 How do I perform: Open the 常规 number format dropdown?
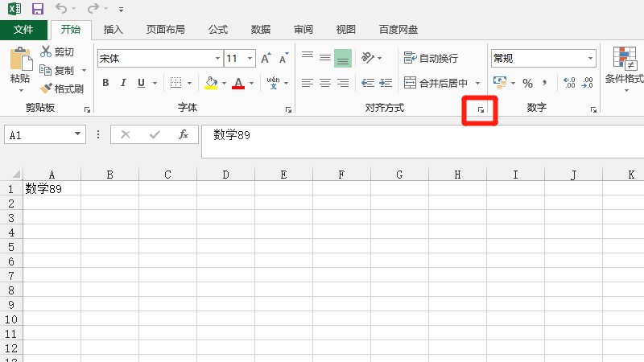[x=590, y=58]
